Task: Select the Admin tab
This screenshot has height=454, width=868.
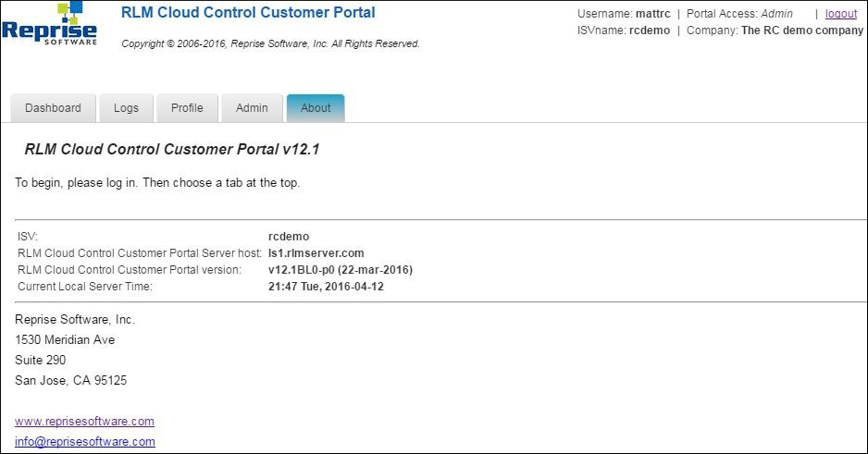Action: coord(252,108)
